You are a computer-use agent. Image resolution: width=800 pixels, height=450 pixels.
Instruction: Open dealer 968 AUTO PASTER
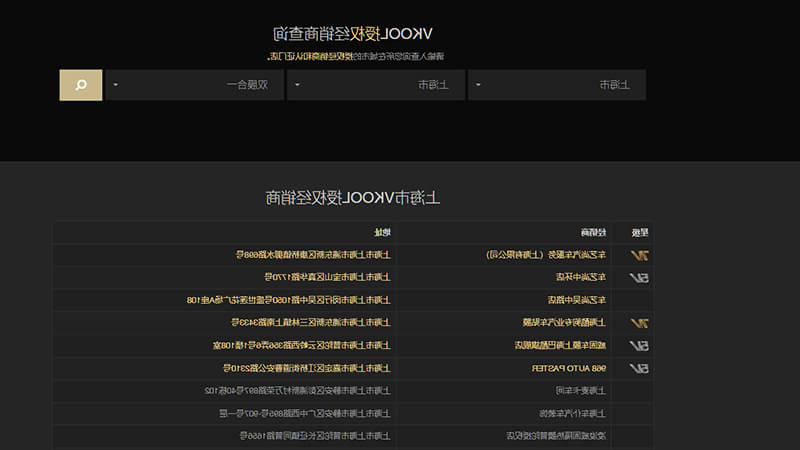coord(569,368)
